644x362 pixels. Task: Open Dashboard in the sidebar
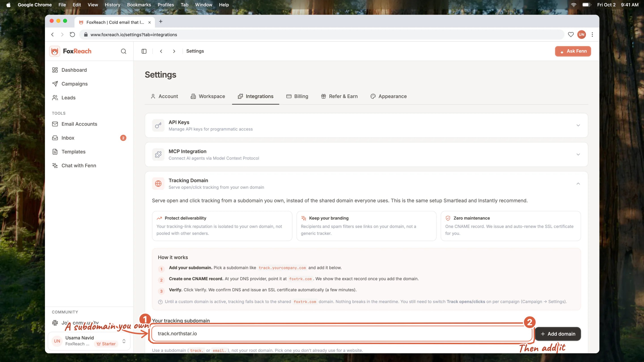coord(89,70)
